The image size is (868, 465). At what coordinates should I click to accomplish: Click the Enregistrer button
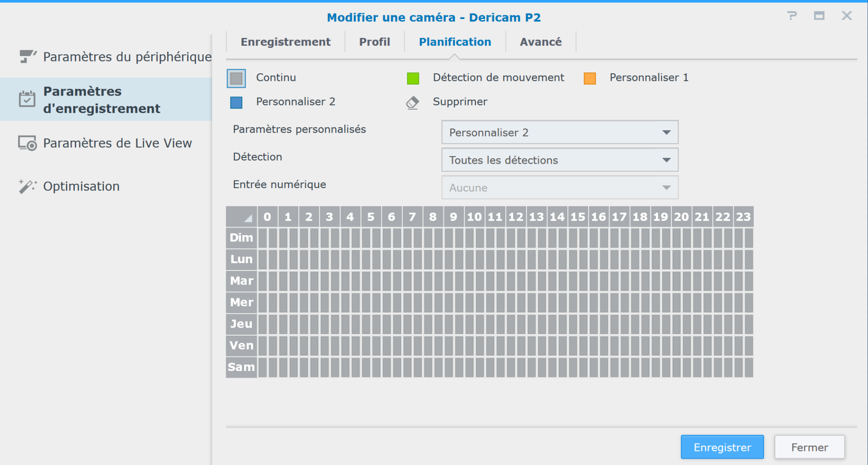pyautogui.click(x=722, y=447)
